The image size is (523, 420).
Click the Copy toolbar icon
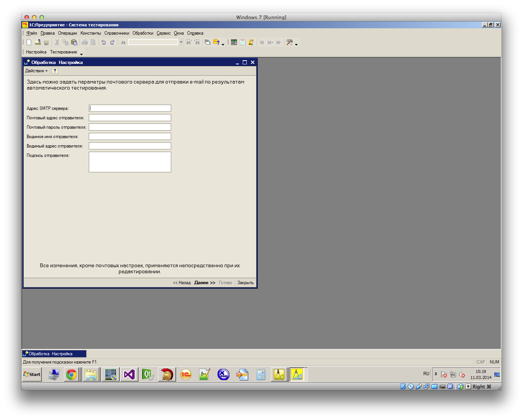click(65, 42)
